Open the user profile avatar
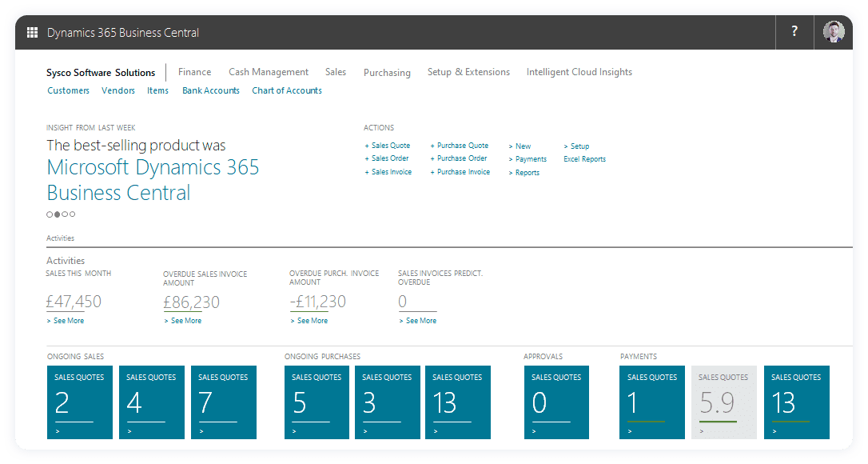 (x=833, y=32)
